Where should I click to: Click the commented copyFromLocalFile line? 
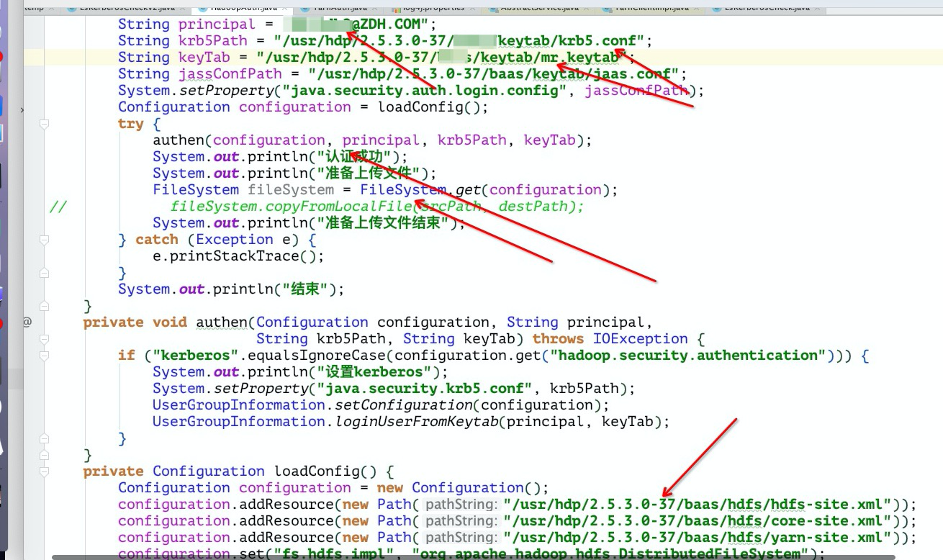pyautogui.click(x=377, y=207)
